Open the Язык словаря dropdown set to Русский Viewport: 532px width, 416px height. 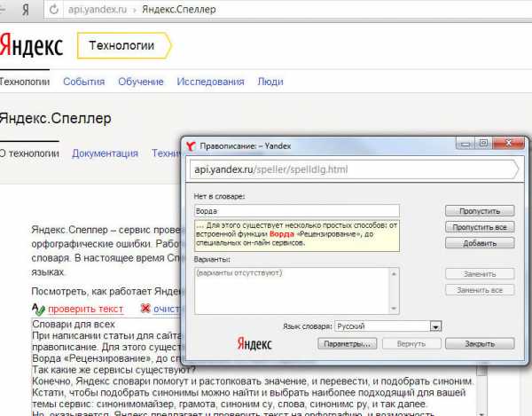(387, 326)
